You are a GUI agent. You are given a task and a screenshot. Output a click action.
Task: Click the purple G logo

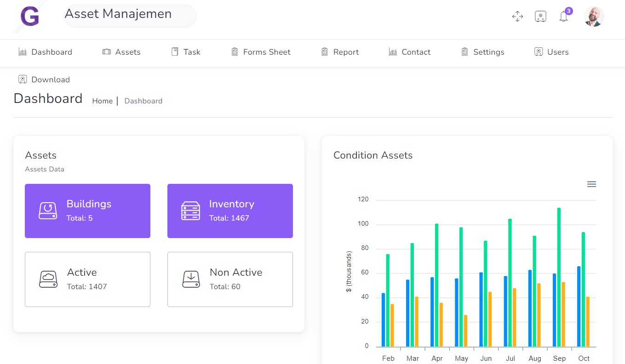pyautogui.click(x=30, y=17)
